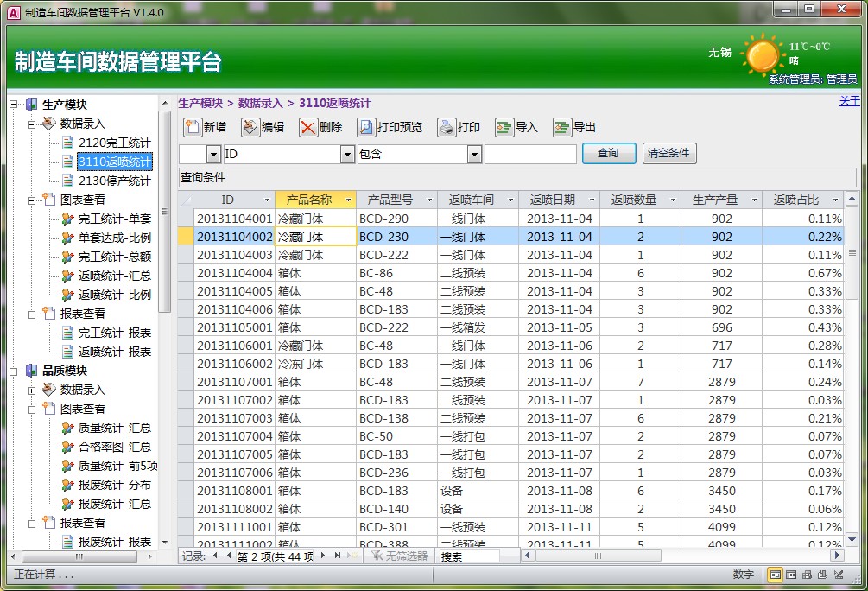
Task: Select row selector for record 20131104005
Action: (186, 291)
